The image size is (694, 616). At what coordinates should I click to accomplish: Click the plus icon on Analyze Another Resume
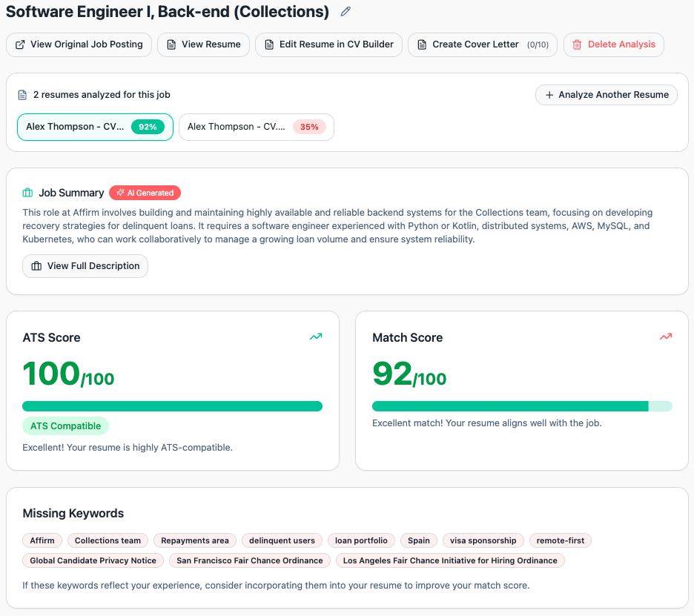click(549, 95)
